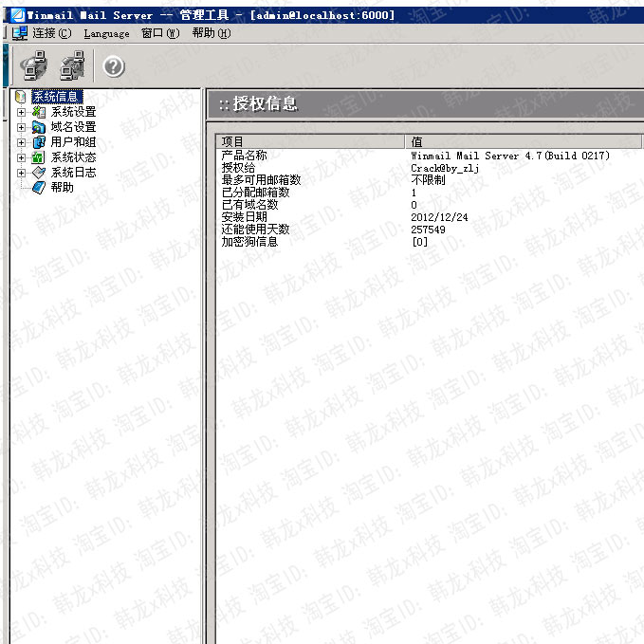Click the value [0]
Image resolution: width=644 pixels, height=644 pixels.
(x=419, y=242)
